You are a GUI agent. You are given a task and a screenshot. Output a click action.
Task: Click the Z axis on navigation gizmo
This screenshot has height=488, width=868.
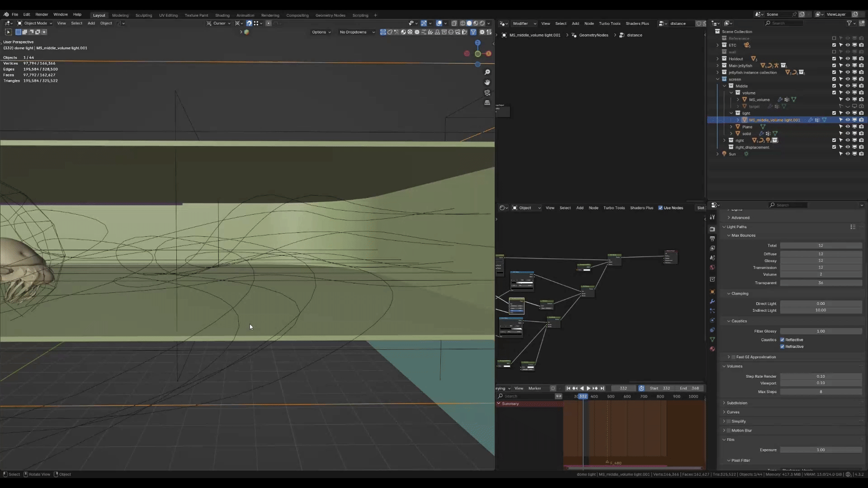[x=478, y=43]
